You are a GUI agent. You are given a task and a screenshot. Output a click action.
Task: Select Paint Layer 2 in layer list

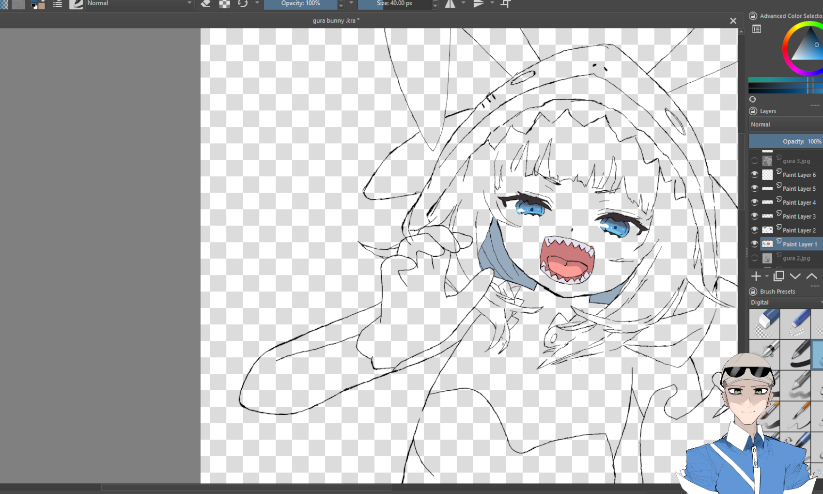coord(799,230)
